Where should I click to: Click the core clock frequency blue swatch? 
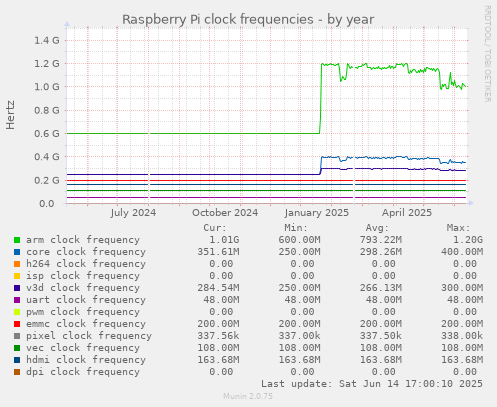tap(17, 252)
